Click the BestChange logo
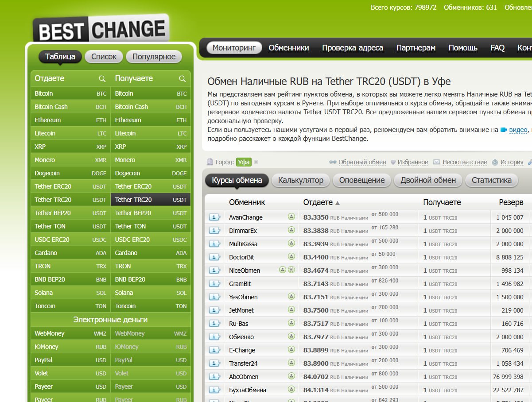 [x=101, y=30]
